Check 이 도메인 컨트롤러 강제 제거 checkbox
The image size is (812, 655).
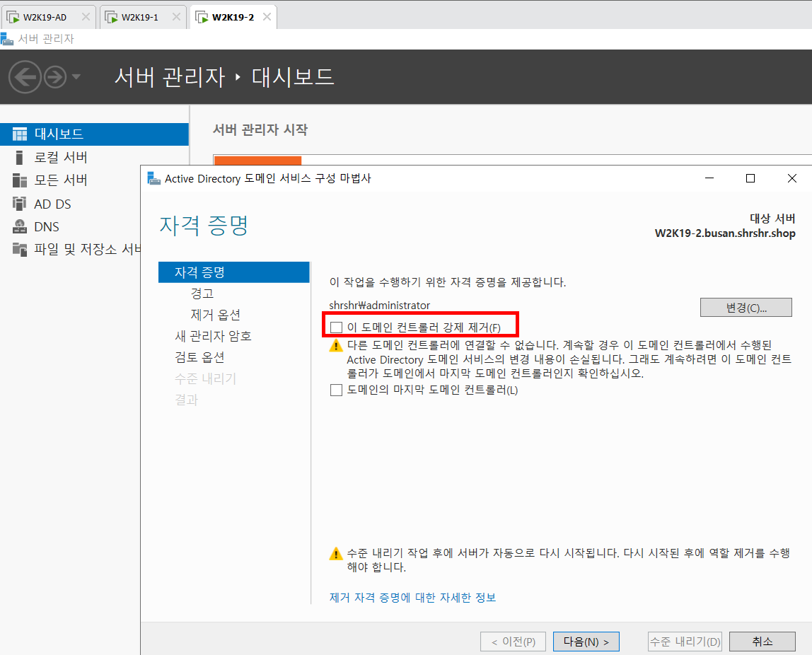(336, 327)
